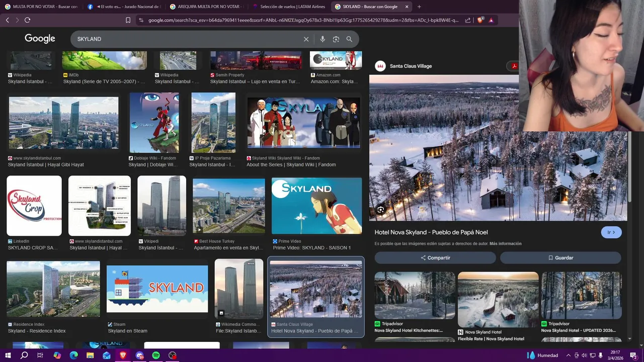Open skylandistanbul.com Hayal Gibi Hayat thumbnail
Image resolution: width=644 pixels, height=362 pixels.
63,123
